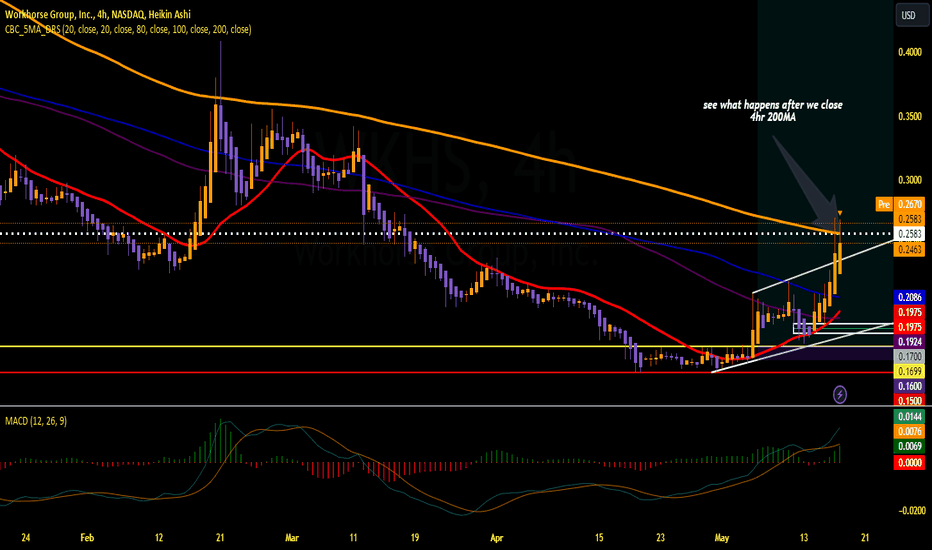Click the Feb date axis label
Screen dimensions: 932x550
click(87, 538)
